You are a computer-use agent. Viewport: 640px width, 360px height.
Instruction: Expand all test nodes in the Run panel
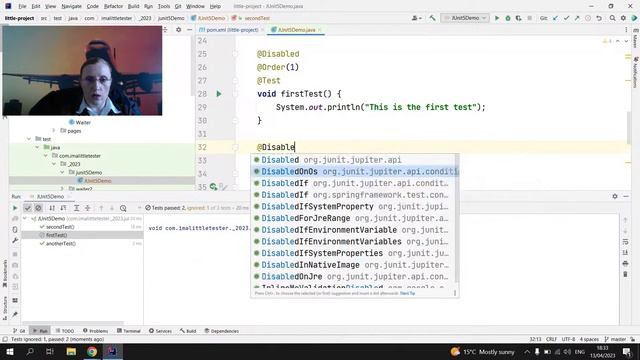point(76,208)
